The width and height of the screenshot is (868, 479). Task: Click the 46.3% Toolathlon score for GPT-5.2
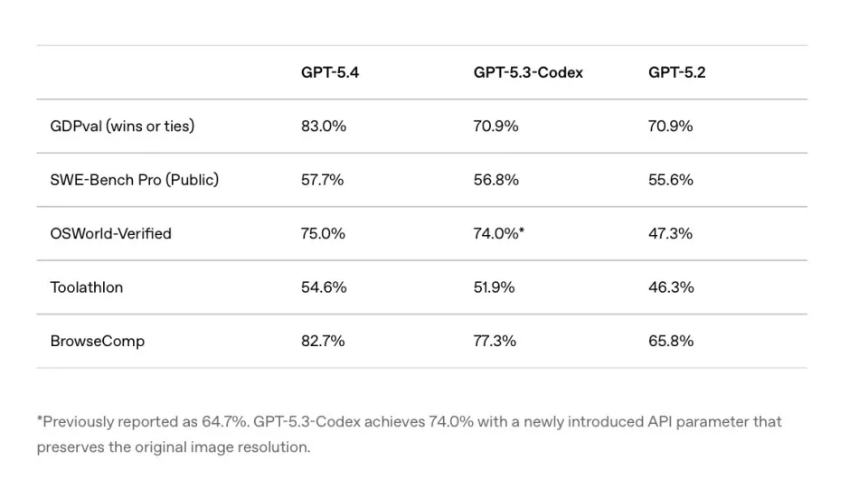[x=671, y=286]
